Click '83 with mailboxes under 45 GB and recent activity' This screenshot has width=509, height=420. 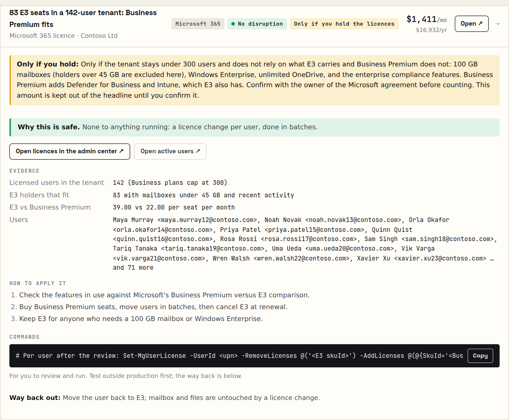click(x=204, y=195)
